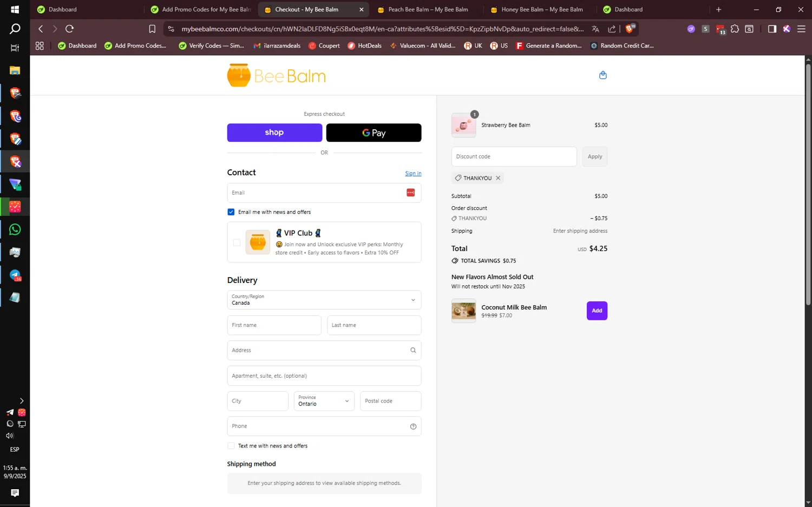The height and width of the screenshot is (507, 812).
Task: Click the translate page icon in address bar
Action: point(595,29)
